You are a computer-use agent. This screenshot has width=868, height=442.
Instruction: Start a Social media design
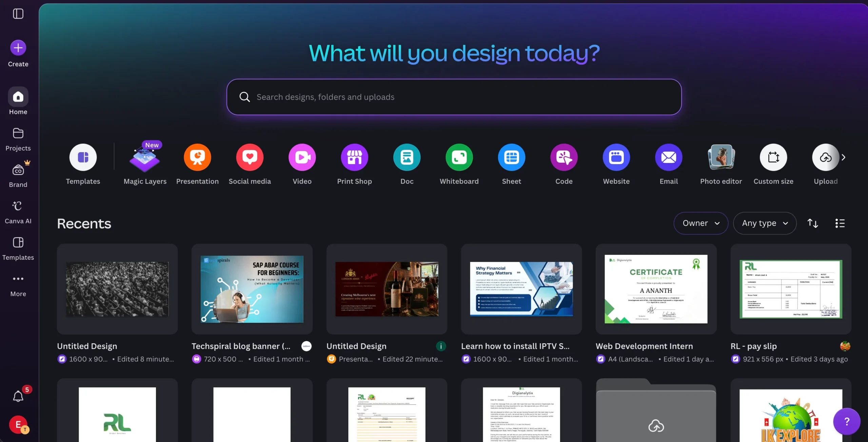pyautogui.click(x=250, y=164)
